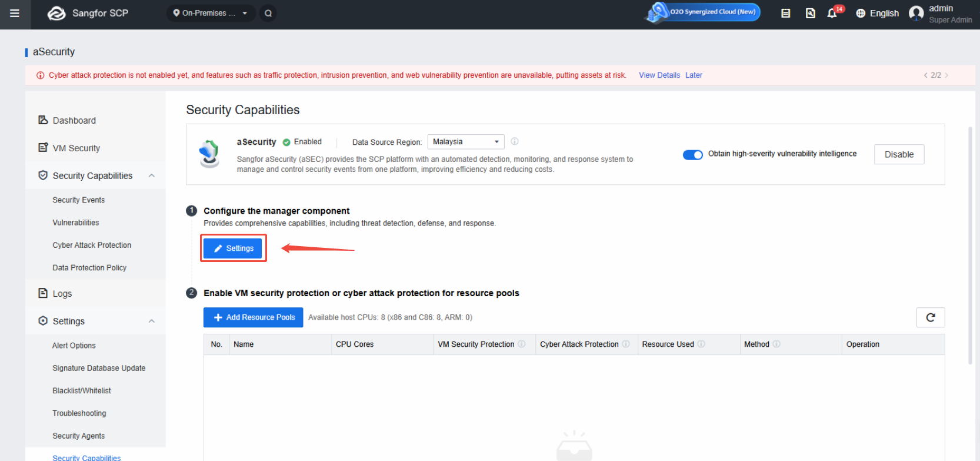Toggle Obtain high-severity vulnerability intelligence switch
The width and height of the screenshot is (980, 461).
coord(693,155)
